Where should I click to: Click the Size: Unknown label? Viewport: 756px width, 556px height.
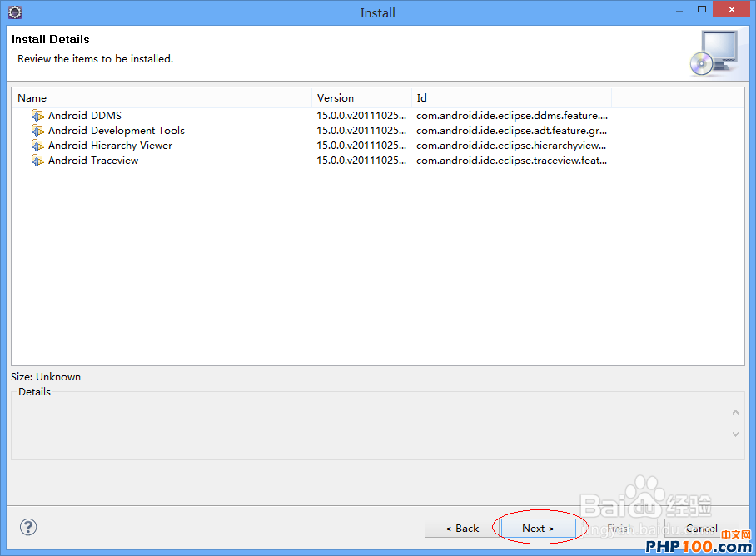[46, 377]
